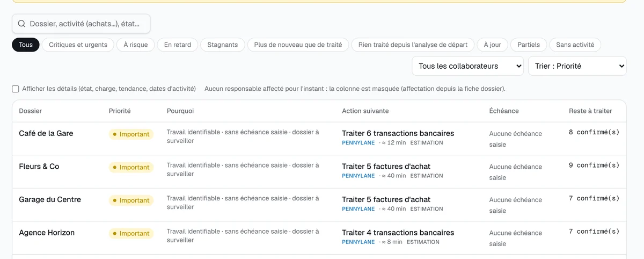The width and height of the screenshot is (644, 259).
Task: Open the Café de la Gare dossier
Action: pyautogui.click(x=46, y=133)
